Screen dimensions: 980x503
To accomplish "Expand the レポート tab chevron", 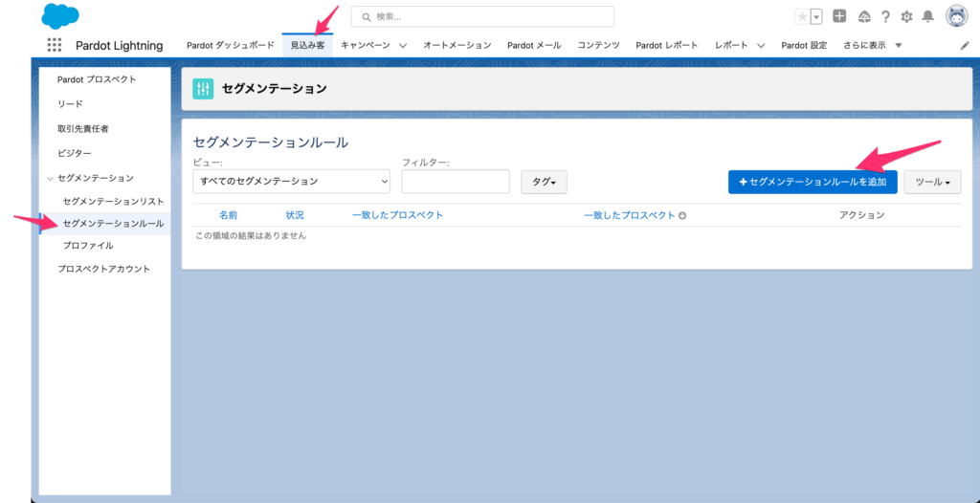I will (761, 46).
